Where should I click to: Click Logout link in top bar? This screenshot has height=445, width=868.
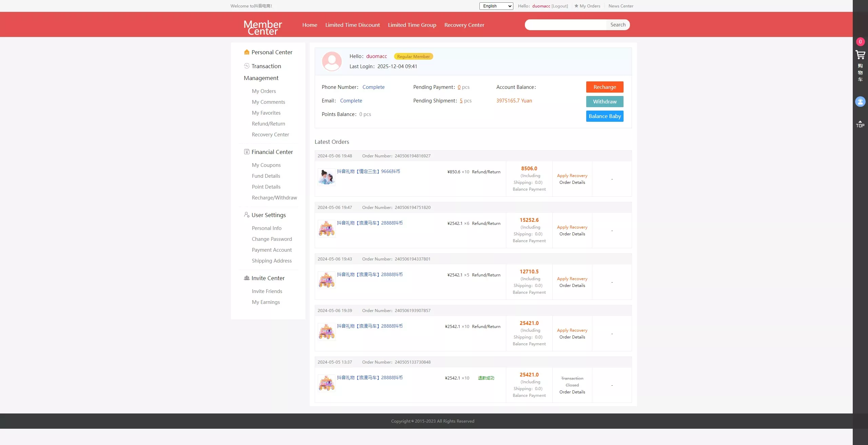[559, 6]
